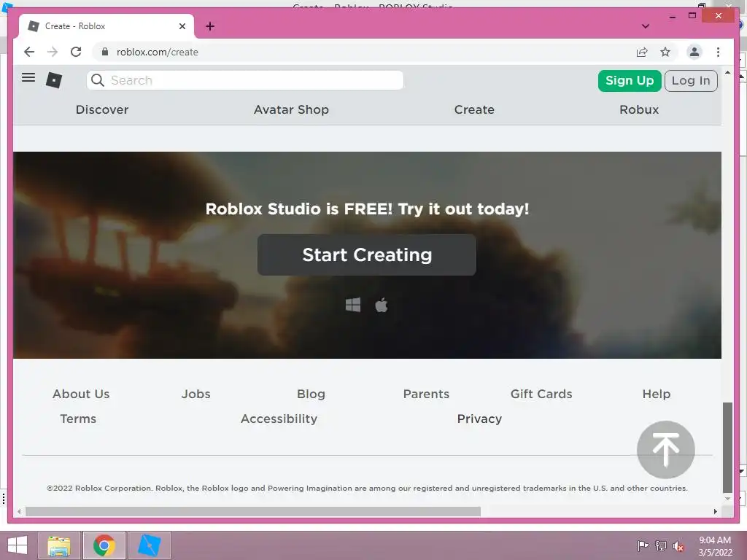Open the Robux navigation item
This screenshot has width=747, height=560.
coord(639,109)
